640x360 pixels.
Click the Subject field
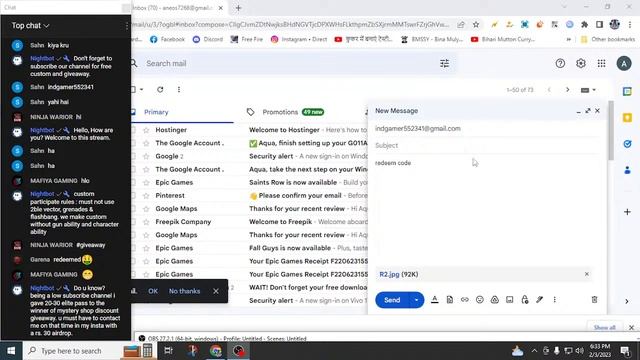pos(487,145)
